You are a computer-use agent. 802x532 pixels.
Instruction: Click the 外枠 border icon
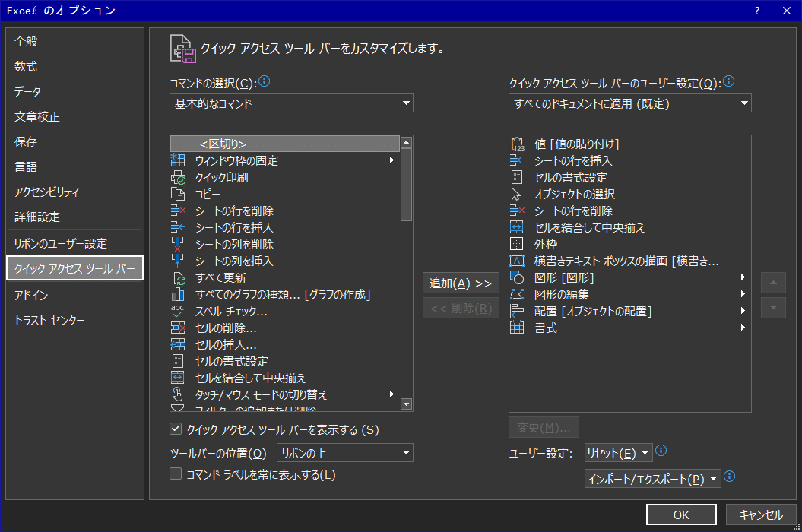tap(517, 244)
